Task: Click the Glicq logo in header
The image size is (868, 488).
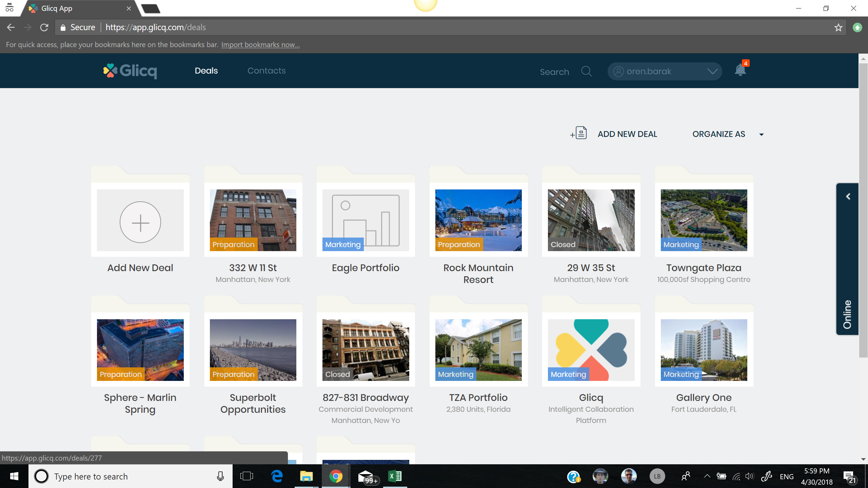Action: tap(130, 71)
